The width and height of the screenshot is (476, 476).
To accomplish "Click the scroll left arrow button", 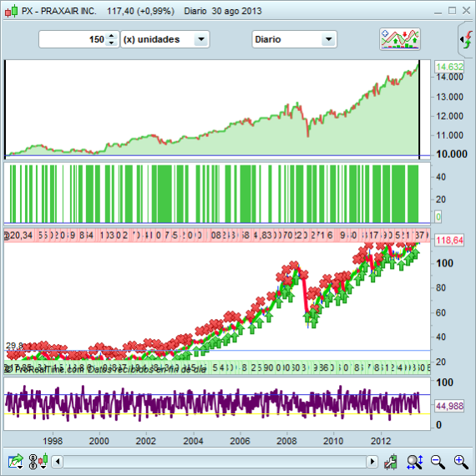I will (58, 462).
